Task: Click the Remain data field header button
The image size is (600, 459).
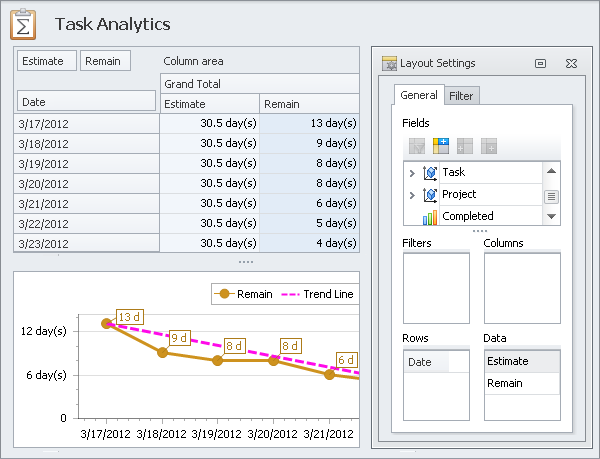Action: [x=104, y=61]
